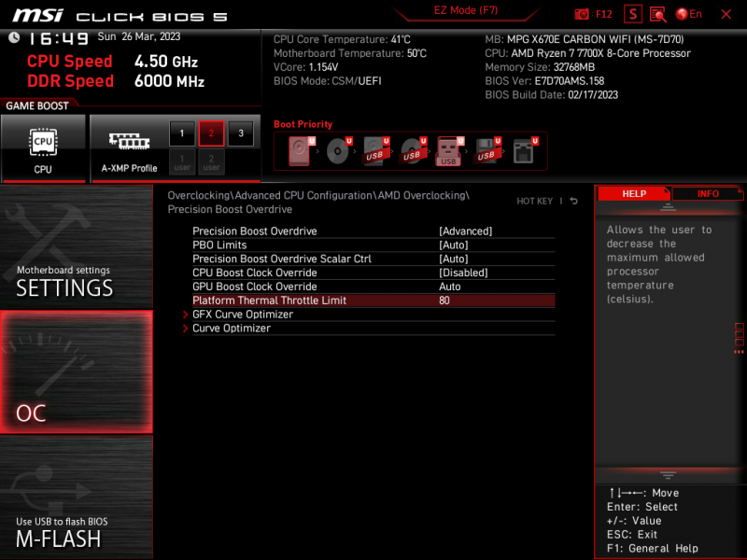
Task: Open the PBO Limits [Auto] setting
Action: point(373,245)
